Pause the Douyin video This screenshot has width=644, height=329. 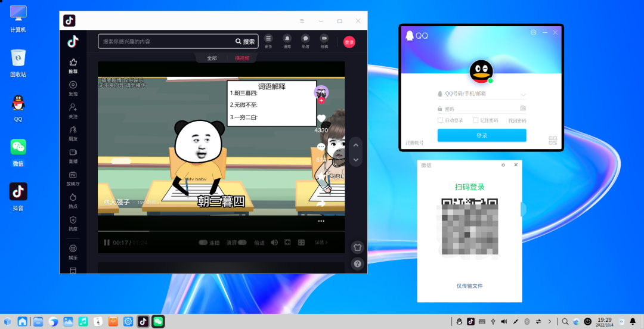[107, 243]
